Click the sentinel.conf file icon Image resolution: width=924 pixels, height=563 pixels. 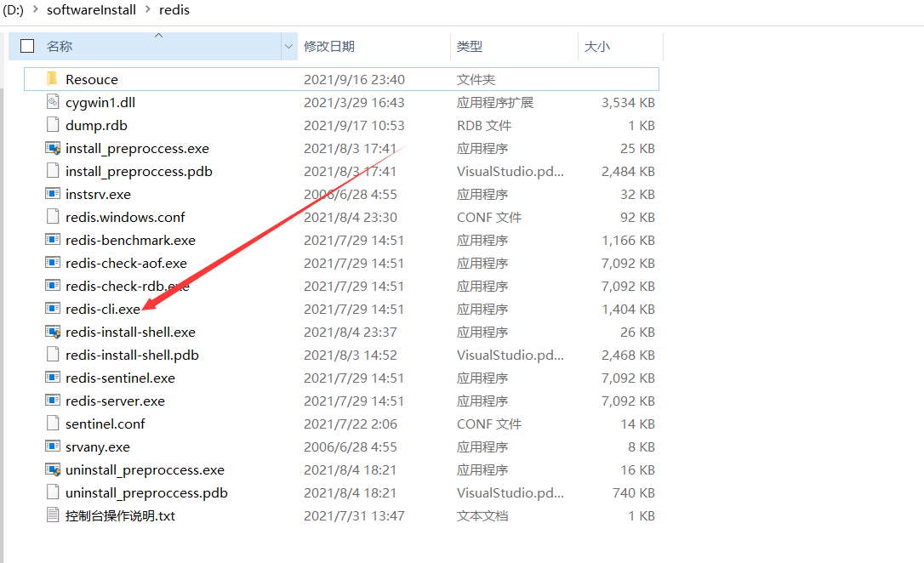point(53,424)
